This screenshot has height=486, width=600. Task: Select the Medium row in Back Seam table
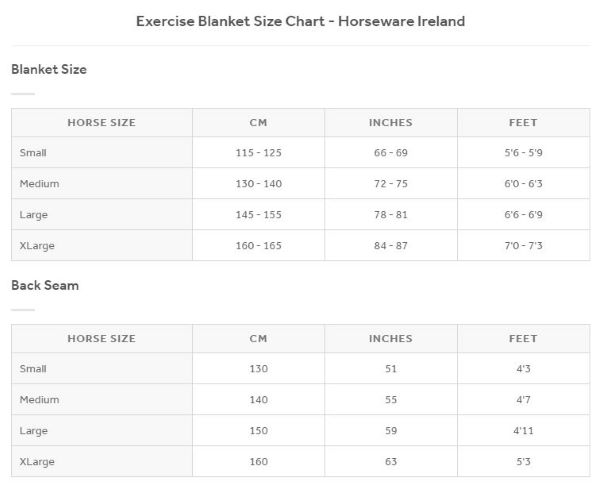[40, 400]
